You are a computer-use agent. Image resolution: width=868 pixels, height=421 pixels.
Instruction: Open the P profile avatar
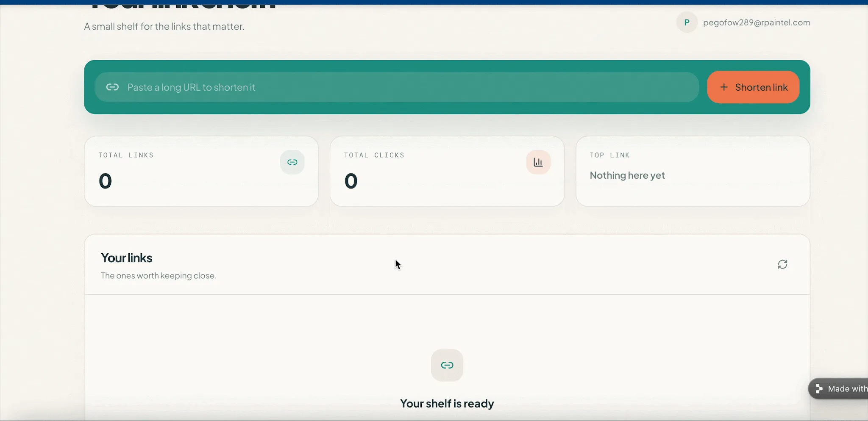687,22
